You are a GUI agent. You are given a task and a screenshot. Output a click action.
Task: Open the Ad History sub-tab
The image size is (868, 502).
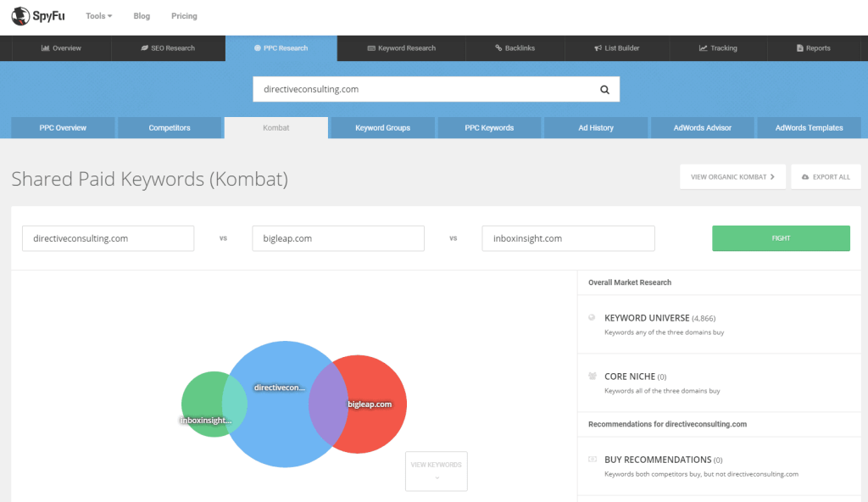(596, 127)
